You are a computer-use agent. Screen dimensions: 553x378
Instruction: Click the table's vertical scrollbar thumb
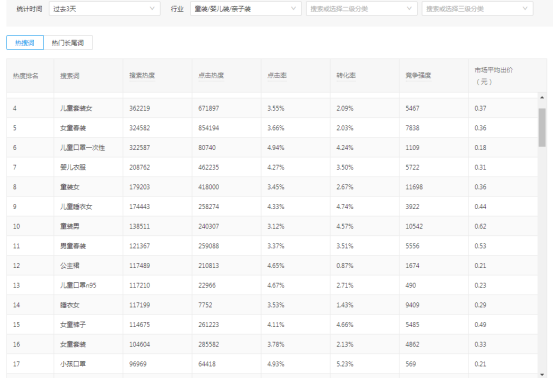[x=542, y=128]
